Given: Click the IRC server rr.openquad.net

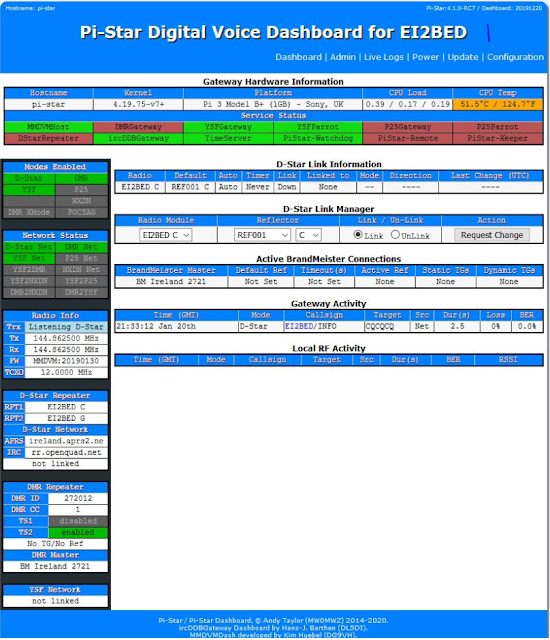Looking at the screenshot, I should pos(66,453).
